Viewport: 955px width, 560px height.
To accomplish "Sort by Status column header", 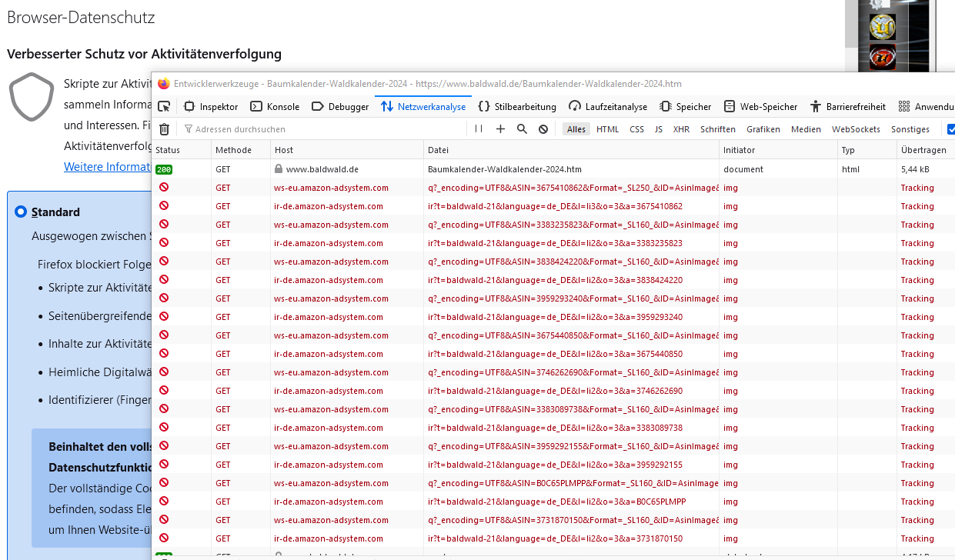I will (168, 150).
